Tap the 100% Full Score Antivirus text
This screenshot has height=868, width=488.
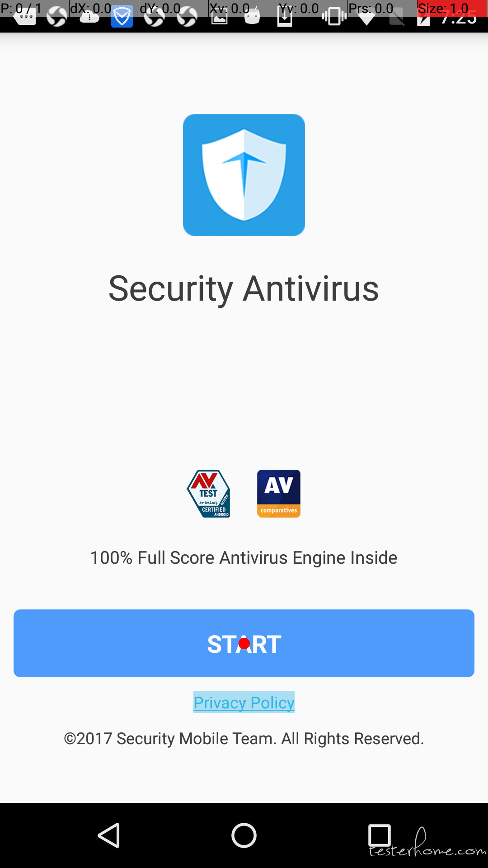click(244, 557)
